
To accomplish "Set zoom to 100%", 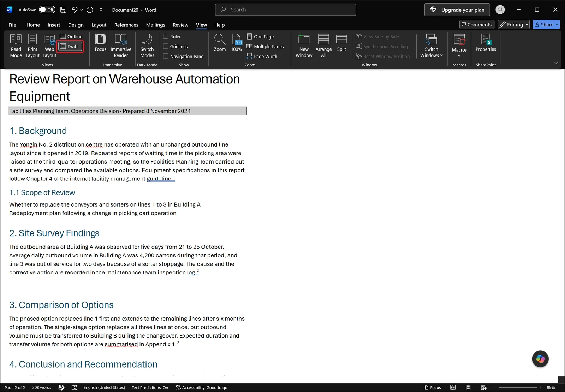I will click(x=236, y=43).
